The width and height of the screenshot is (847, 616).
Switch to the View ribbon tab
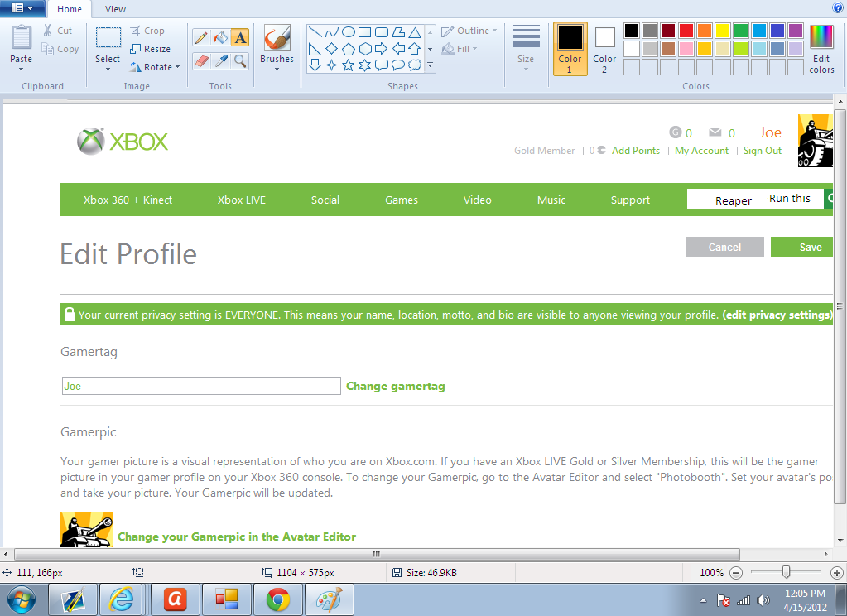tap(115, 9)
